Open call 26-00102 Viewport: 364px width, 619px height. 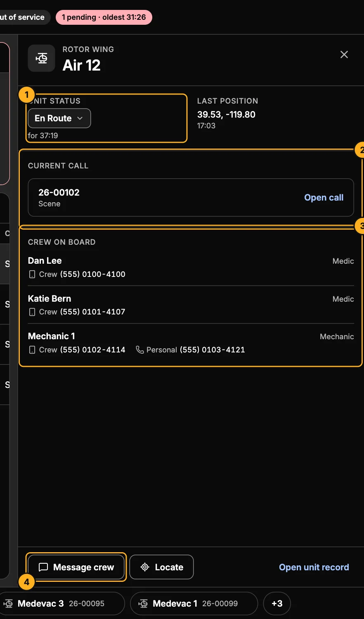pos(324,198)
